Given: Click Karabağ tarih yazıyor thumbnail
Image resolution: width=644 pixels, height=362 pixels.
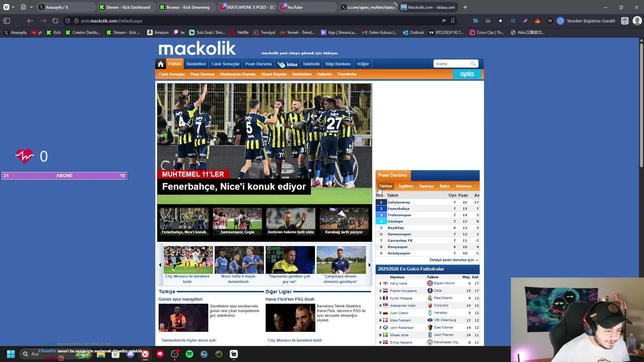Looking at the screenshot, I should 344,221.
